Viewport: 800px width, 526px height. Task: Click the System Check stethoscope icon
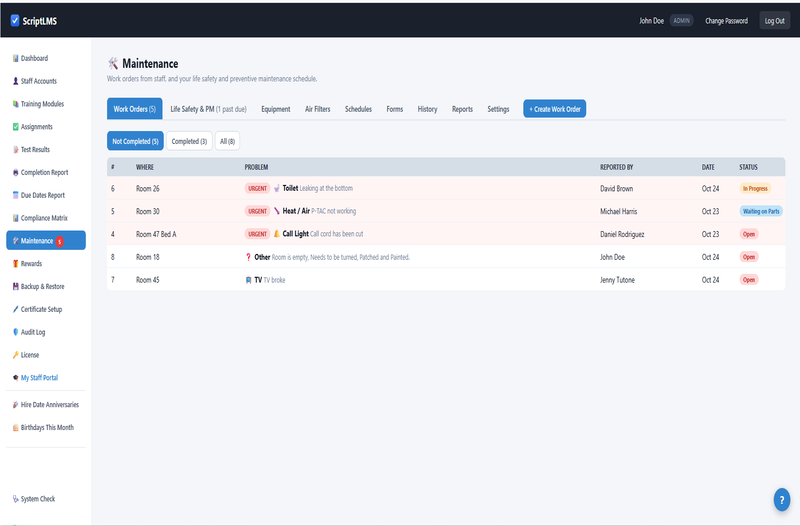15,499
